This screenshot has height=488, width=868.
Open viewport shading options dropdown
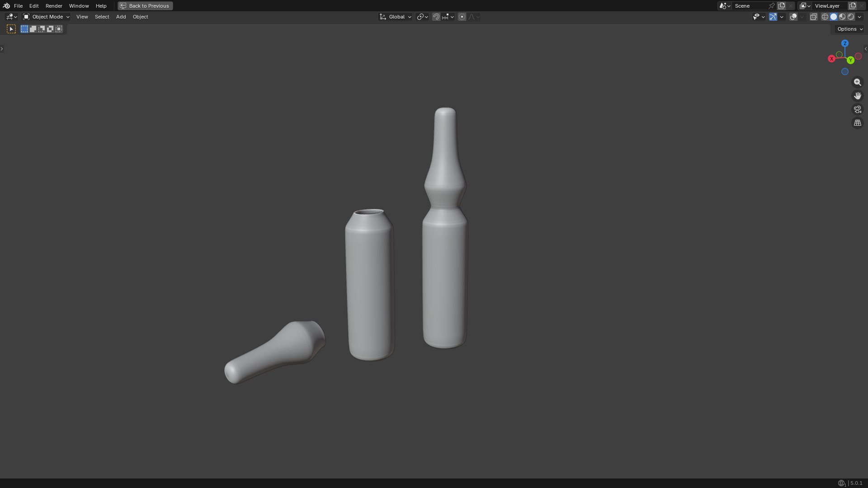click(859, 17)
